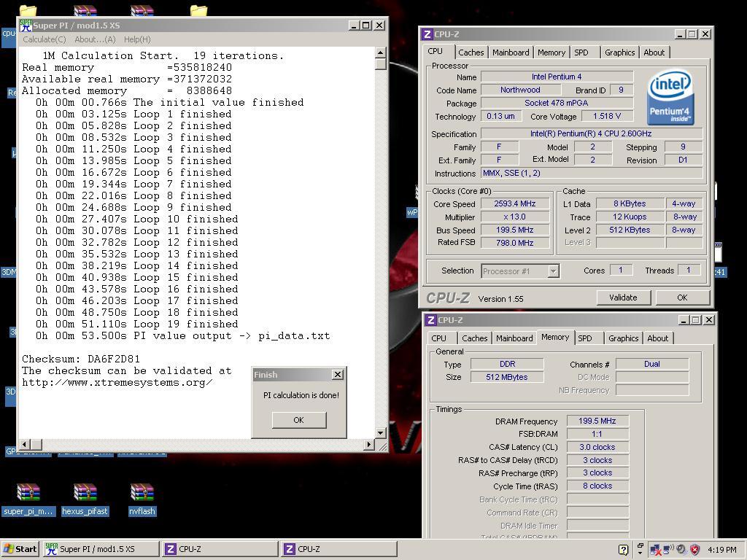Click the Instructions MMX, SSE field

point(592,174)
